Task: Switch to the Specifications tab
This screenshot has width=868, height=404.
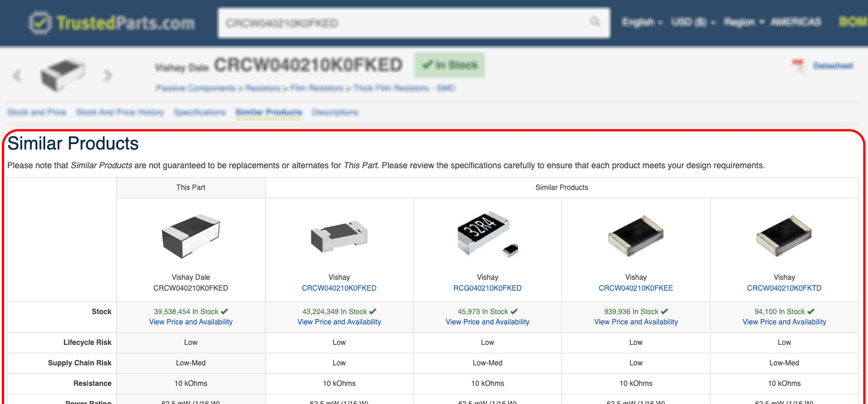Action: [x=199, y=112]
